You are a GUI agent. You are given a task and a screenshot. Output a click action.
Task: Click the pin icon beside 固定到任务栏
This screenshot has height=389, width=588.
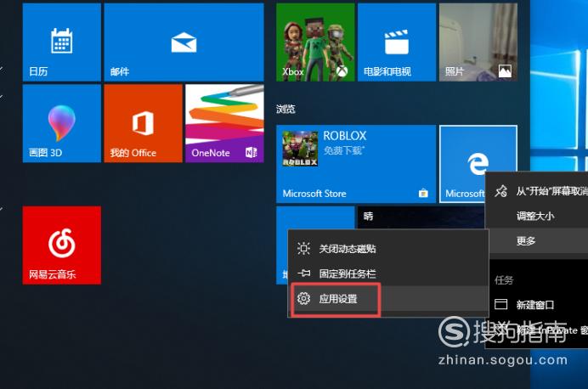click(x=303, y=273)
